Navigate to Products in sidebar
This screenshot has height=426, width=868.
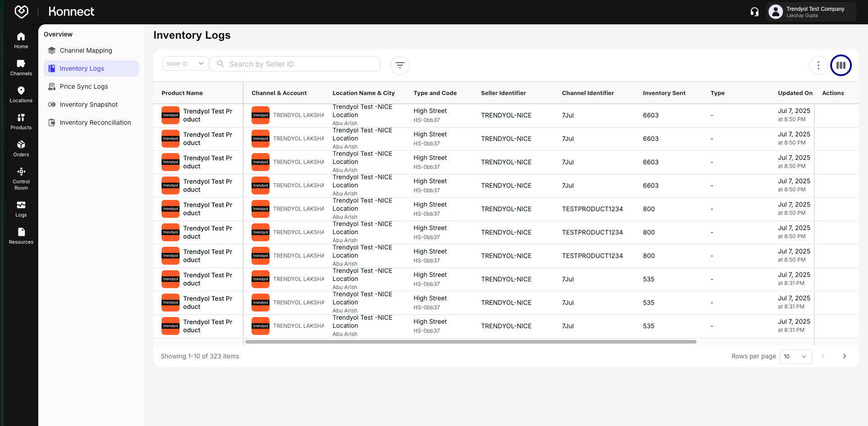[x=21, y=122]
